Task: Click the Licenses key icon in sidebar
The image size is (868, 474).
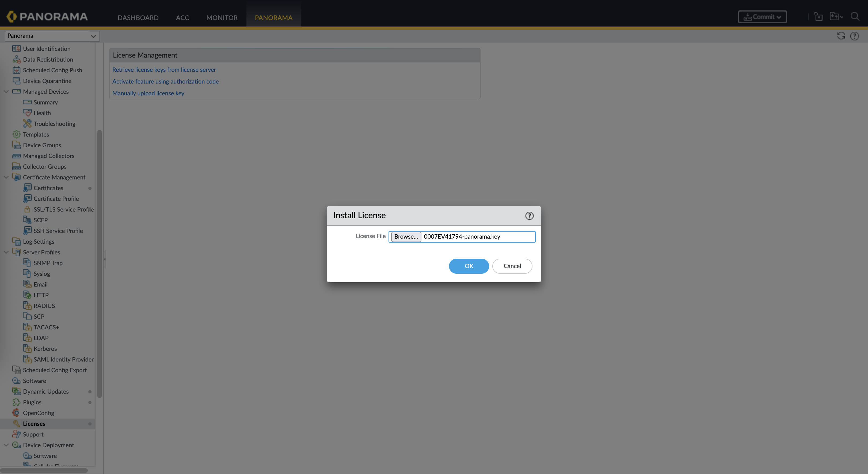Action: click(16, 423)
